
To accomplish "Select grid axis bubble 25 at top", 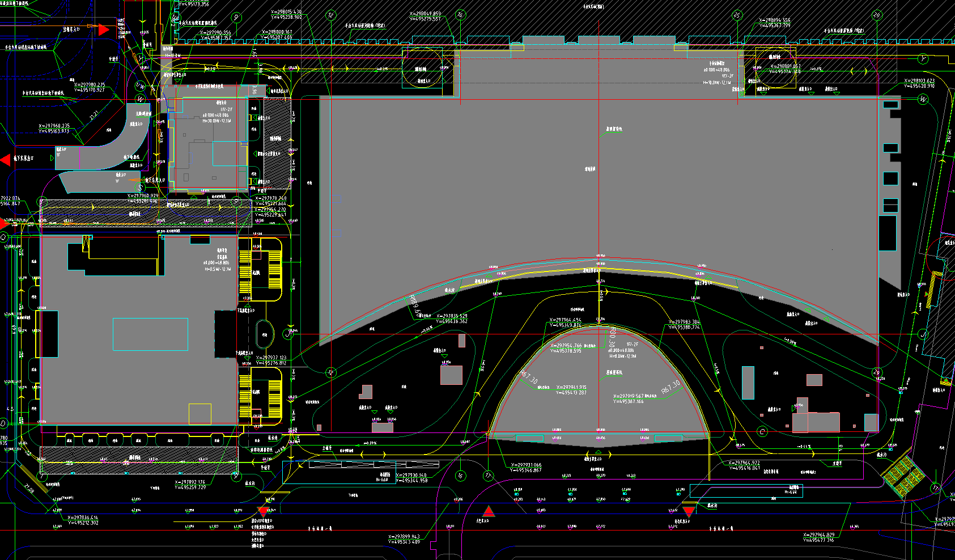I will click(737, 15).
